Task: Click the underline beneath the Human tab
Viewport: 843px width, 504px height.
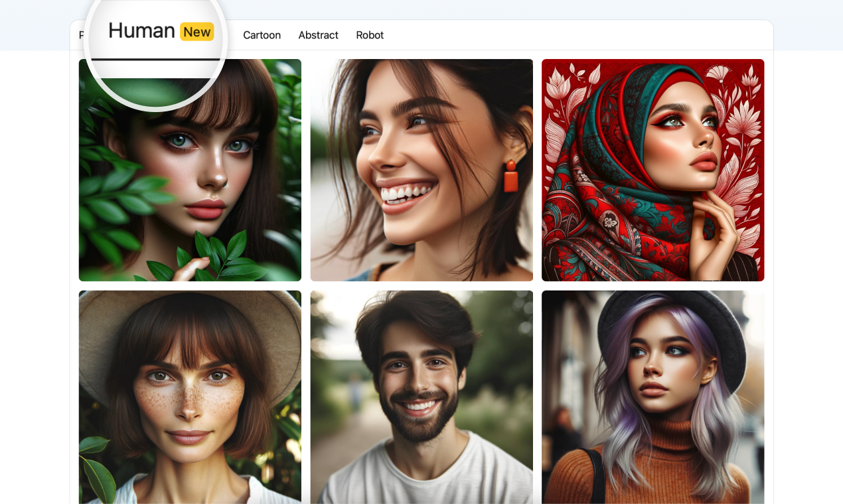Action: [155, 59]
